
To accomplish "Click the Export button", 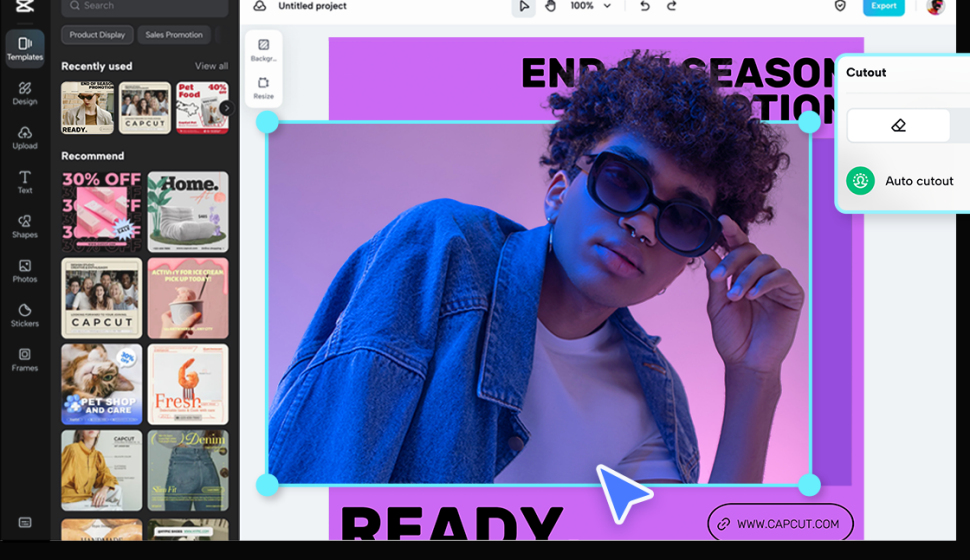I will (883, 6).
